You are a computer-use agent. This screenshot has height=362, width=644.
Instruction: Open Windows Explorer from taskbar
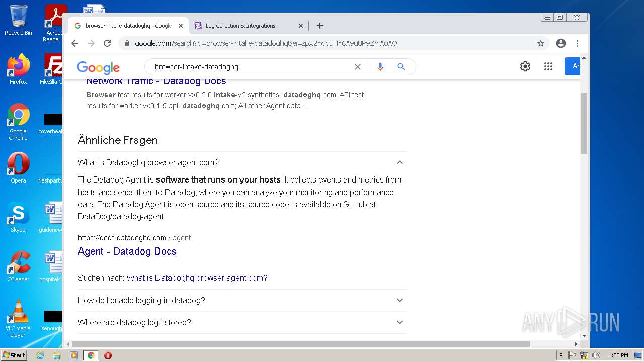(57, 355)
